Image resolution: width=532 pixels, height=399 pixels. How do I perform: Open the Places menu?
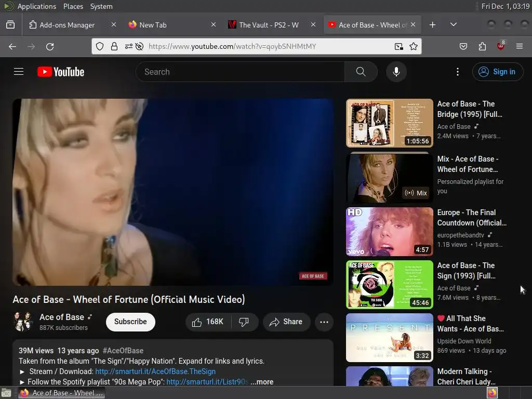pos(73,6)
